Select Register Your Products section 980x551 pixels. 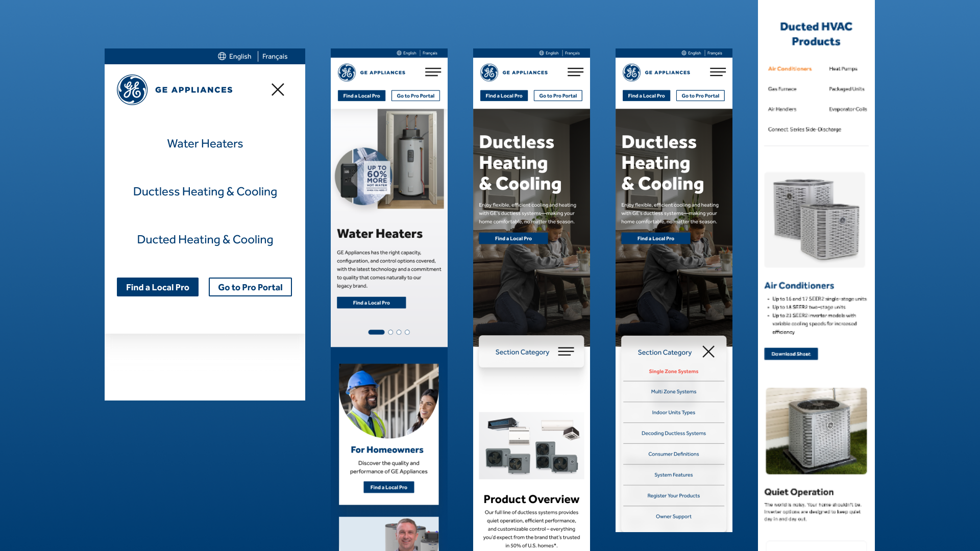pyautogui.click(x=673, y=496)
